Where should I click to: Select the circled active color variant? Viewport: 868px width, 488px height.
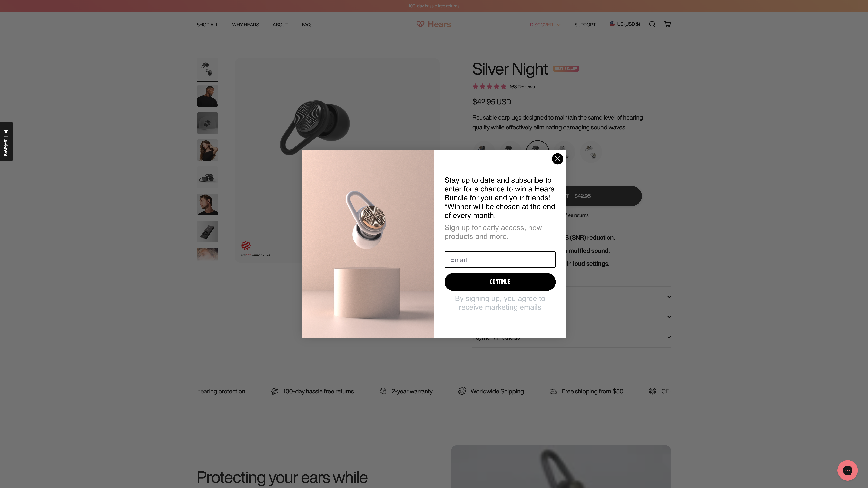click(537, 146)
